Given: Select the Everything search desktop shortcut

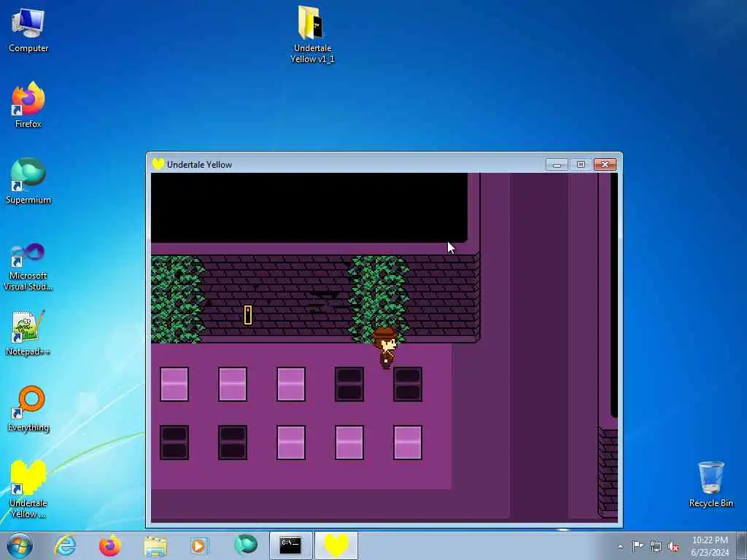Looking at the screenshot, I should pyautogui.click(x=28, y=409).
